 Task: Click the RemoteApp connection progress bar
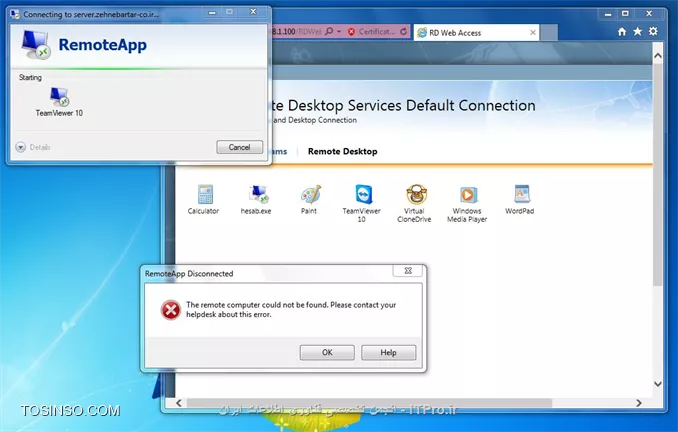[138, 68]
